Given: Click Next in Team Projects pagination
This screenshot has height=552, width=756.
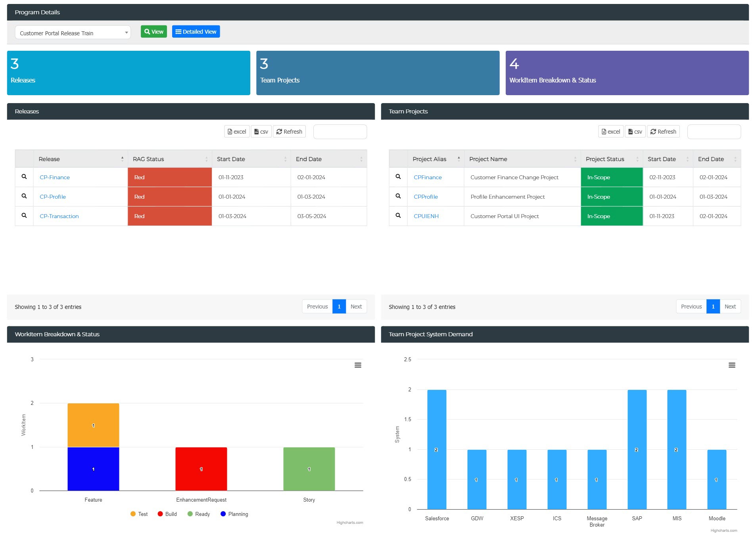Looking at the screenshot, I should tap(730, 307).
